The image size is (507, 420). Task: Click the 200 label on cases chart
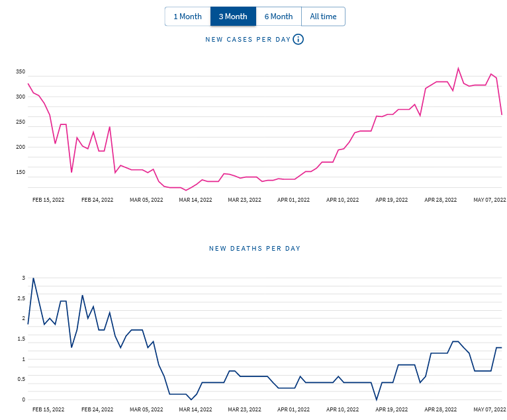(x=21, y=147)
